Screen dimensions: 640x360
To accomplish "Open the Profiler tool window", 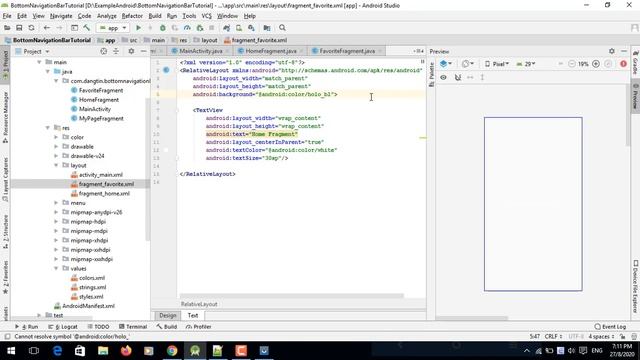I will pos(198,327).
